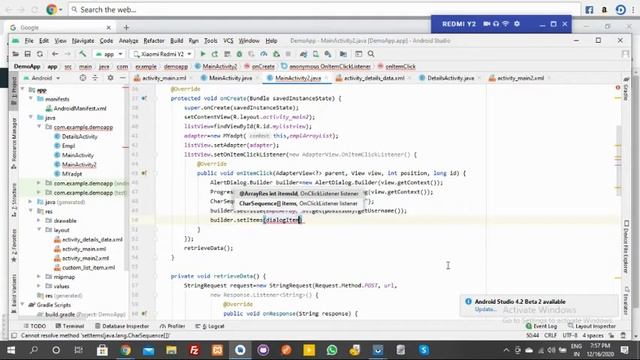
Task: Click the Project Structure folder icon
Action: (x=343, y=54)
